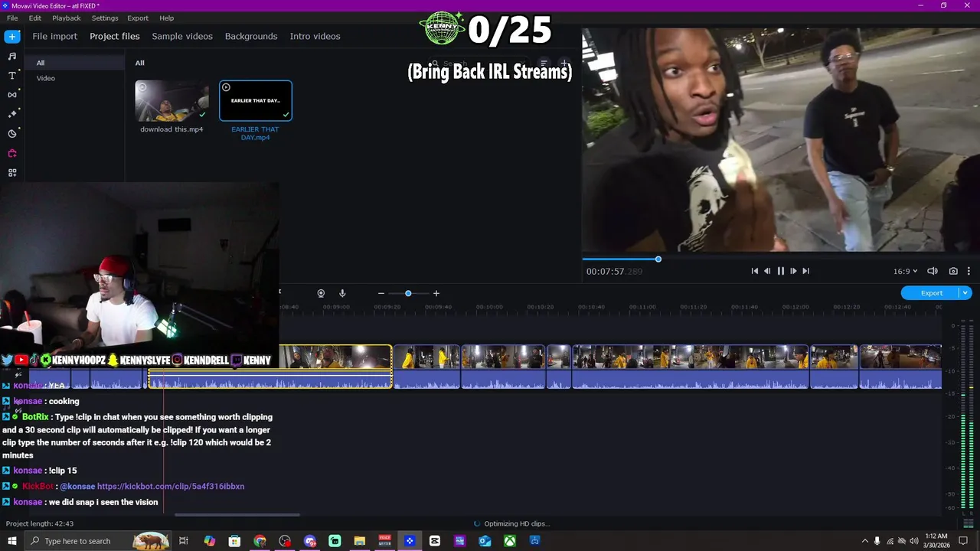980x551 pixels.
Task: Click the timeline horizontal scrollbar
Action: pyautogui.click(x=237, y=515)
